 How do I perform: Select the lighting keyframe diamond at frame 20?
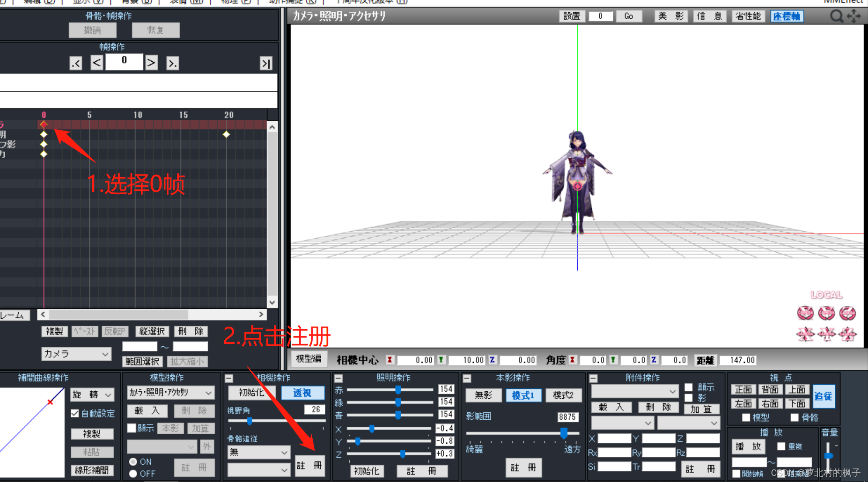(x=226, y=134)
